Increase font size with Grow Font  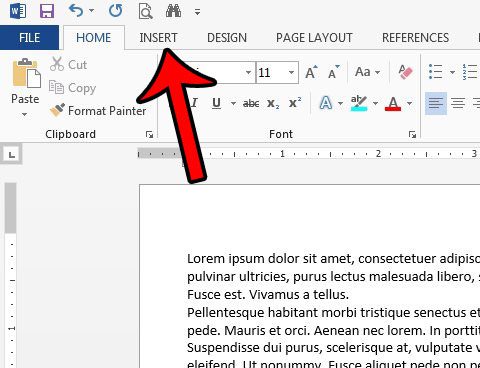tap(311, 72)
